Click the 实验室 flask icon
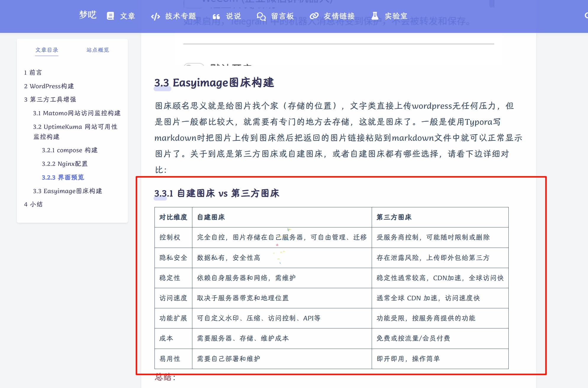 pyautogui.click(x=375, y=16)
